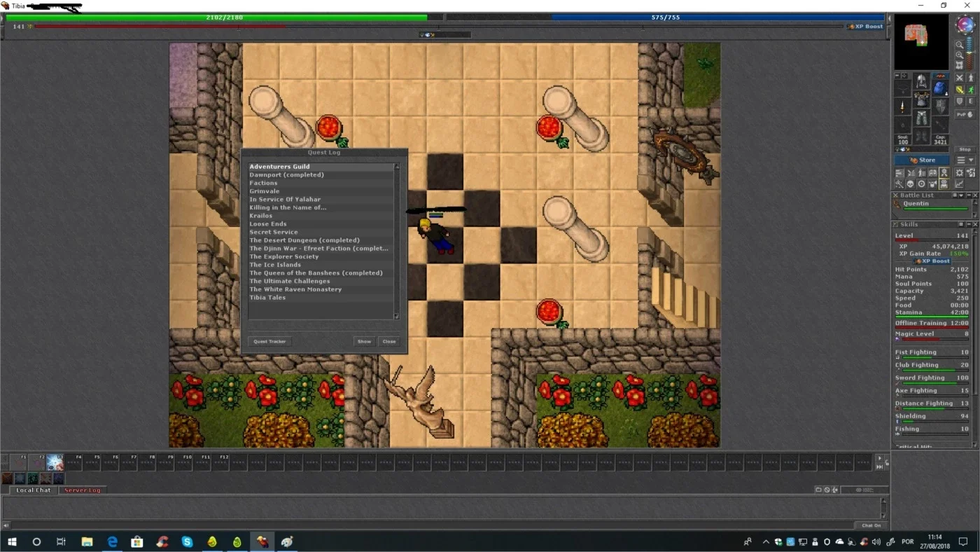Click the first sidebar panel icon below Store

click(x=899, y=172)
